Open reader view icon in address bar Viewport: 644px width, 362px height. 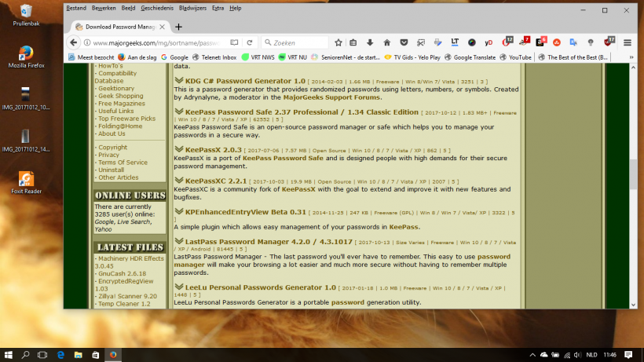click(234, 42)
